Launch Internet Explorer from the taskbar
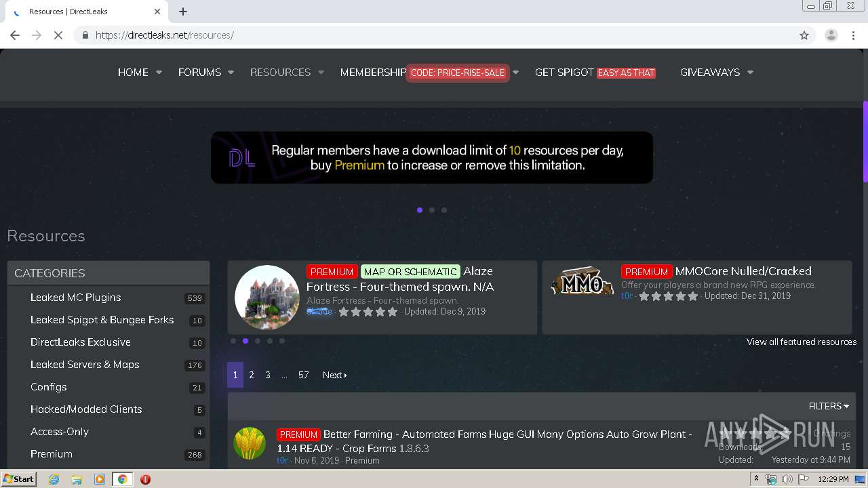 [x=54, y=479]
